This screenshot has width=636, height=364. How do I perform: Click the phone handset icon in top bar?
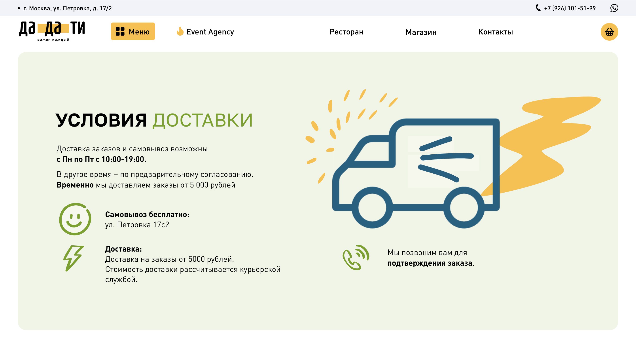tap(538, 8)
